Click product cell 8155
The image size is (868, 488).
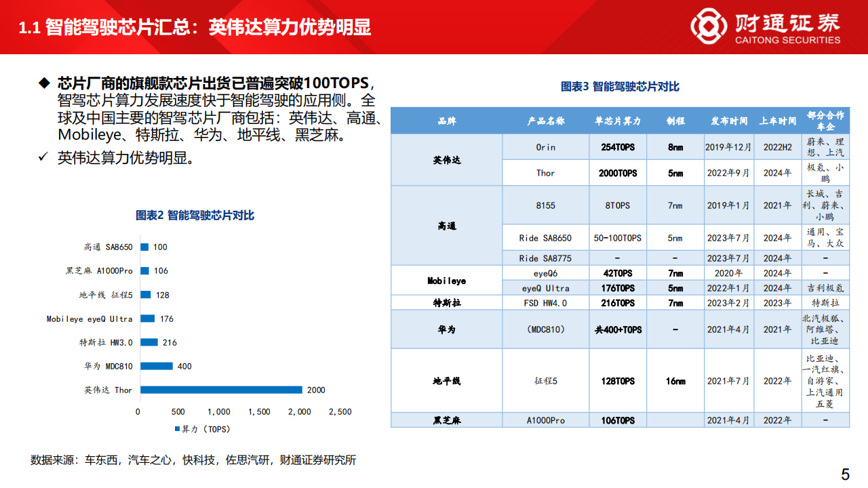point(546,205)
